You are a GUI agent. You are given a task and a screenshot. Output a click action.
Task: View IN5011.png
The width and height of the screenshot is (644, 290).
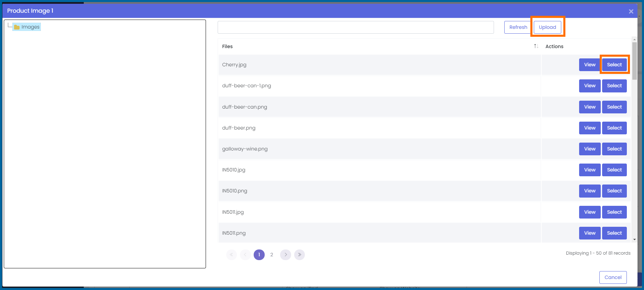[590, 233]
